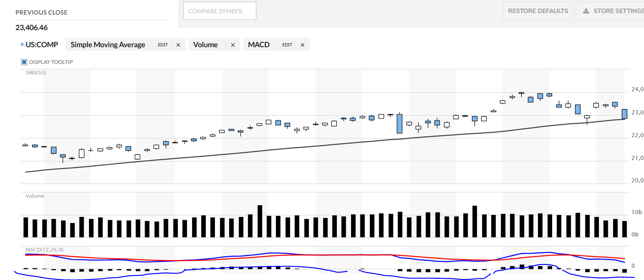Click the Store Settings download icon
This screenshot has width=644, height=280.
click(586, 11)
